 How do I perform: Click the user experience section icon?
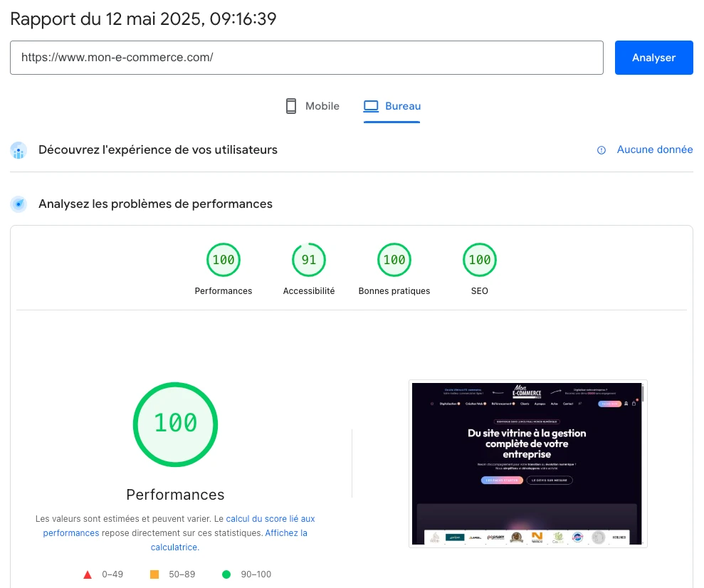(19, 150)
